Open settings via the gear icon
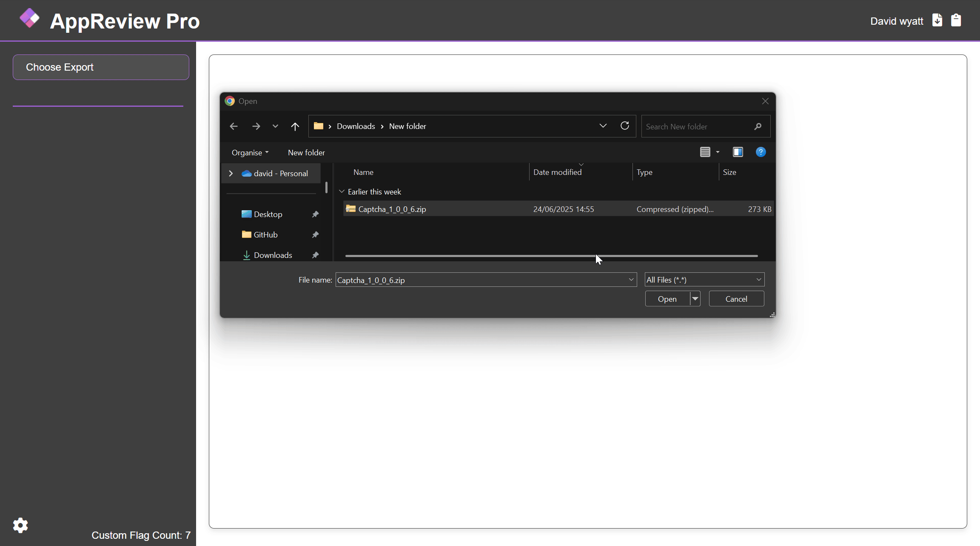Image resolution: width=980 pixels, height=546 pixels. [20, 526]
